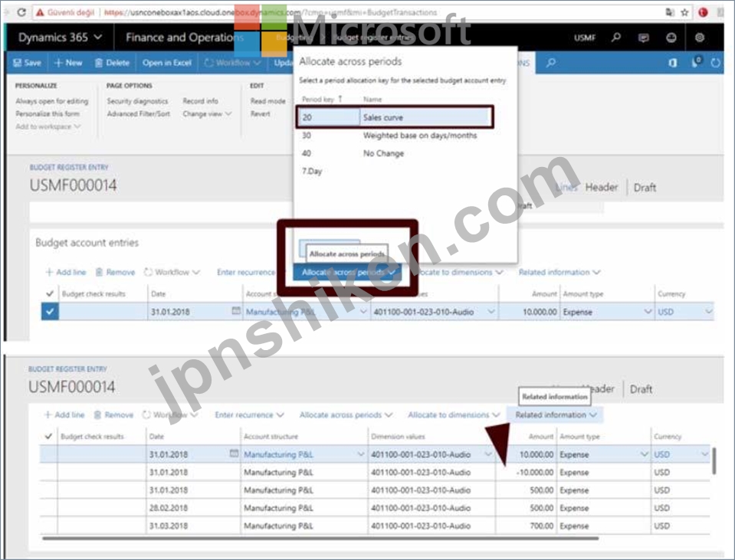The height and width of the screenshot is (560, 735).
Task: Open Amount type Expense dropdown in upper grid
Action: (x=648, y=312)
